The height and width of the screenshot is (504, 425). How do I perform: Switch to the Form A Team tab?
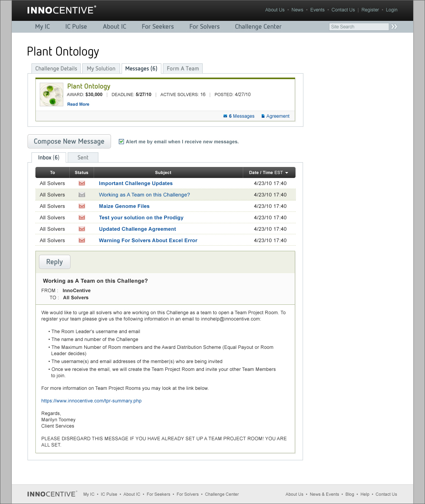[x=183, y=69]
